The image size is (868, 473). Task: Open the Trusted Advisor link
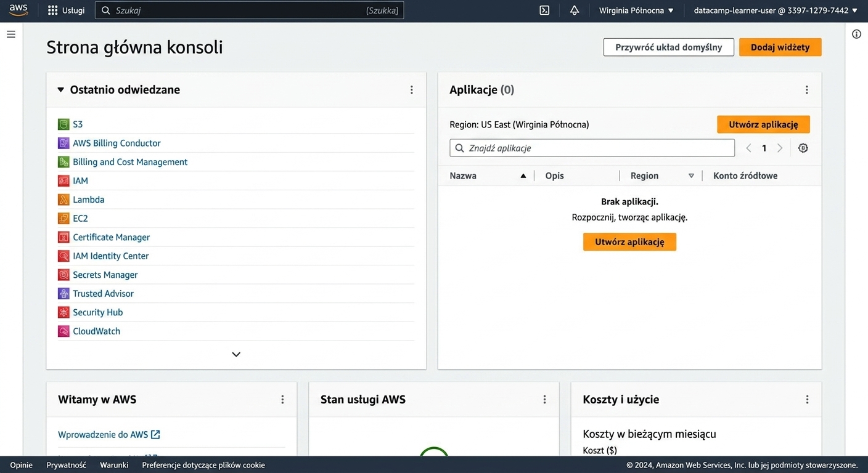click(x=103, y=293)
